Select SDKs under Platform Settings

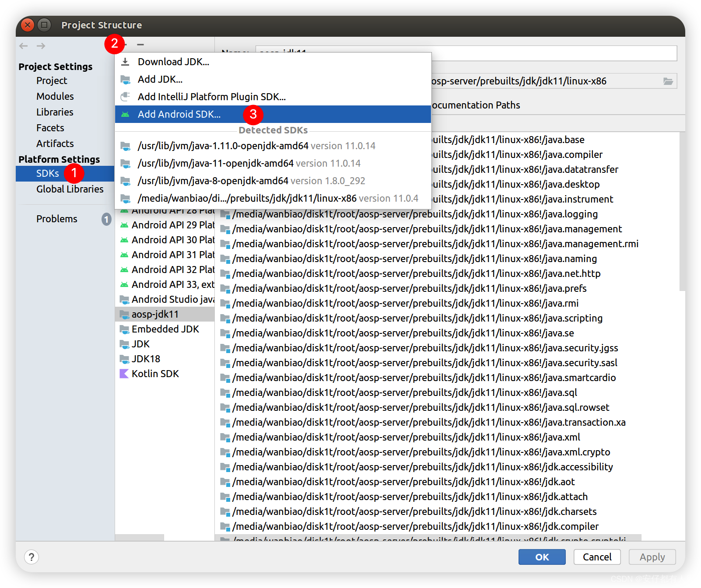point(65,173)
